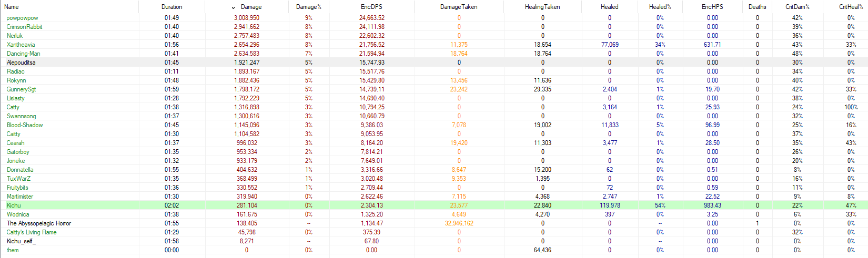Select the CrimsonRabbit row
This screenshot has width=868, height=258.
(24, 27)
